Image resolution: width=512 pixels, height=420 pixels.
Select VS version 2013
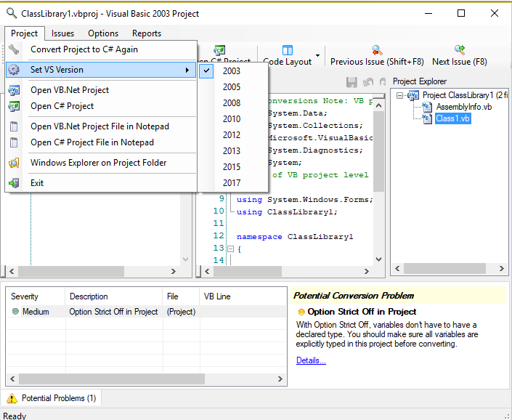(233, 151)
